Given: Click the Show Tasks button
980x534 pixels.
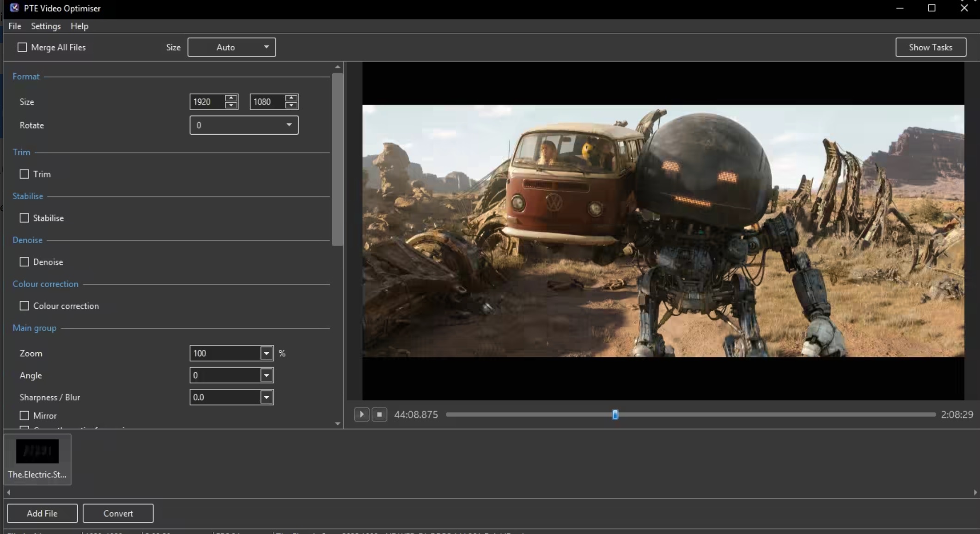Looking at the screenshot, I should click(x=931, y=47).
